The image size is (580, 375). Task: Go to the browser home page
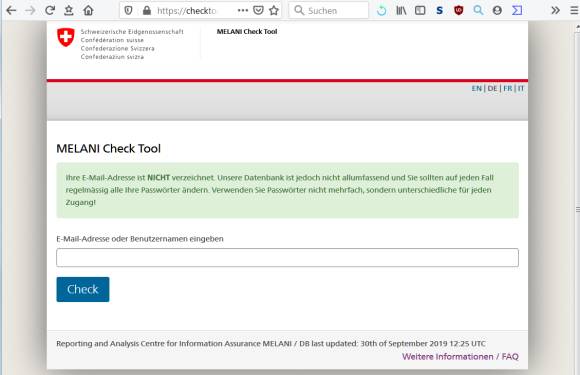click(88, 10)
